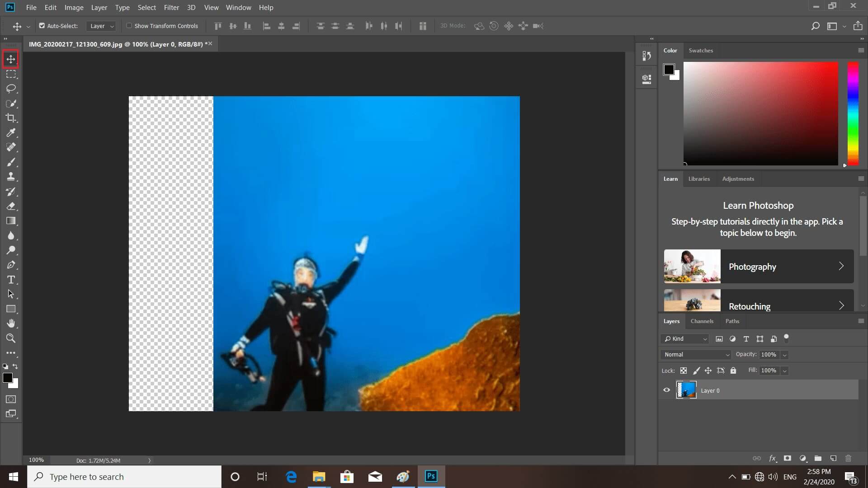
Task: Select the Horizontal Type tool
Action: pyautogui.click(x=11, y=280)
